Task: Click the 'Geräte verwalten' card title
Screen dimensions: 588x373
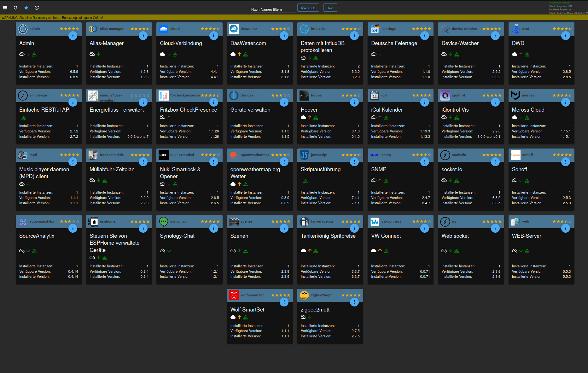Action: pos(250,110)
